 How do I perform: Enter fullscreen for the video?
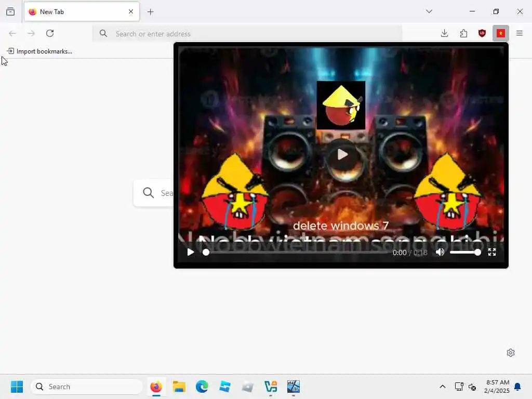pyautogui.click(x=492, y=252)
